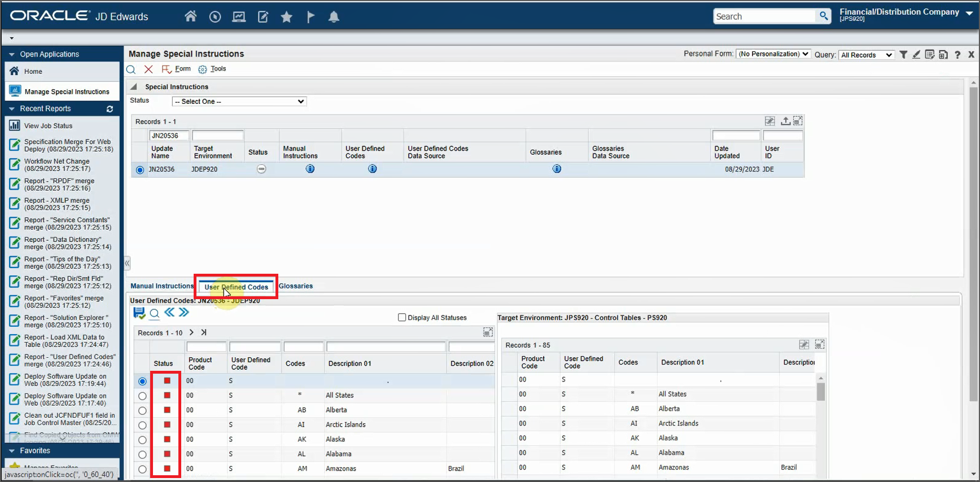Click the red status square for Alberta

click(167, 410)
